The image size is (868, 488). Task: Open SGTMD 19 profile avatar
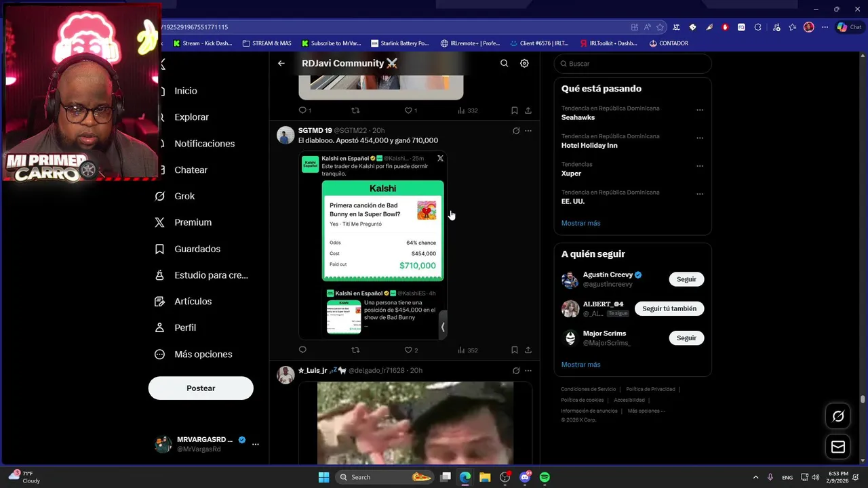[285, 135]
